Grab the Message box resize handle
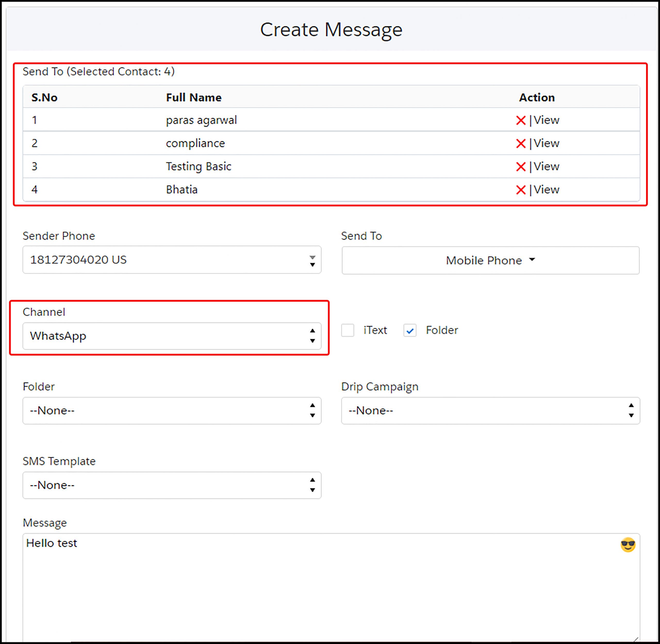This screenshot has height=644, width=660. click(636, 639)
